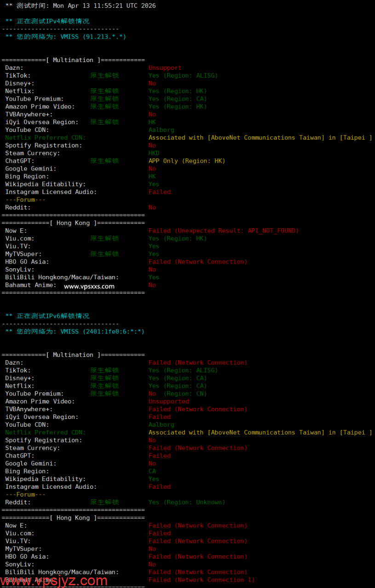Click the Disney+ 'Yes (Region: CA)' result

tap(177, 378)
